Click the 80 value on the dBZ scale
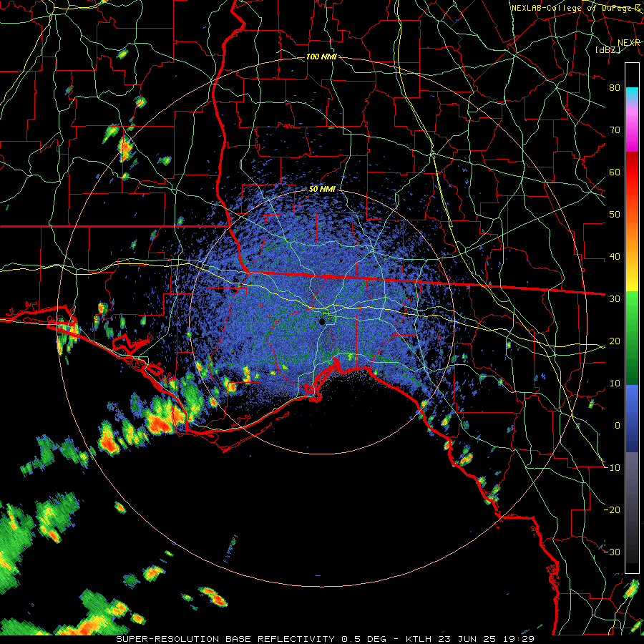Screen dimensions: 644x644 coord(615,88)
